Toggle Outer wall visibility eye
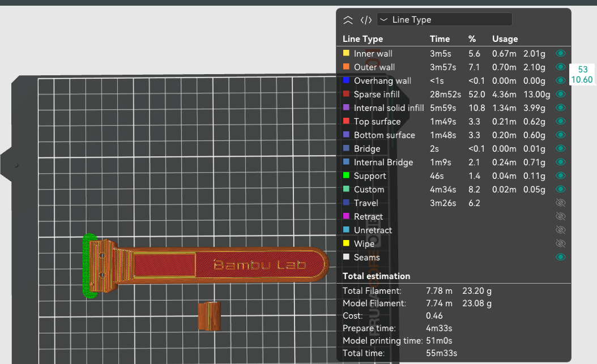 pyautogui.click(x=561, y=67)
